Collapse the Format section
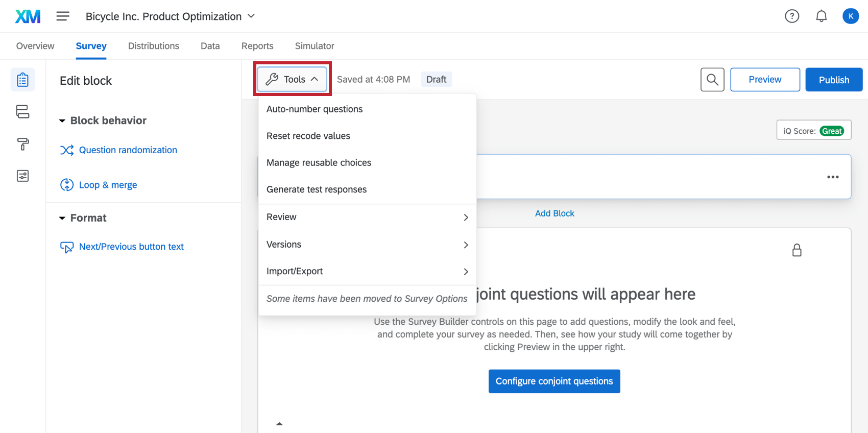Image resolution: width=868 pixels, height=433 pixels. (x=62, y=218)
